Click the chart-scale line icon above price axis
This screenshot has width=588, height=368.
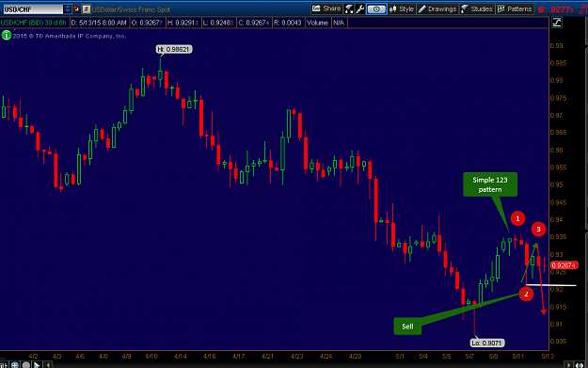[x=557, y=23]
